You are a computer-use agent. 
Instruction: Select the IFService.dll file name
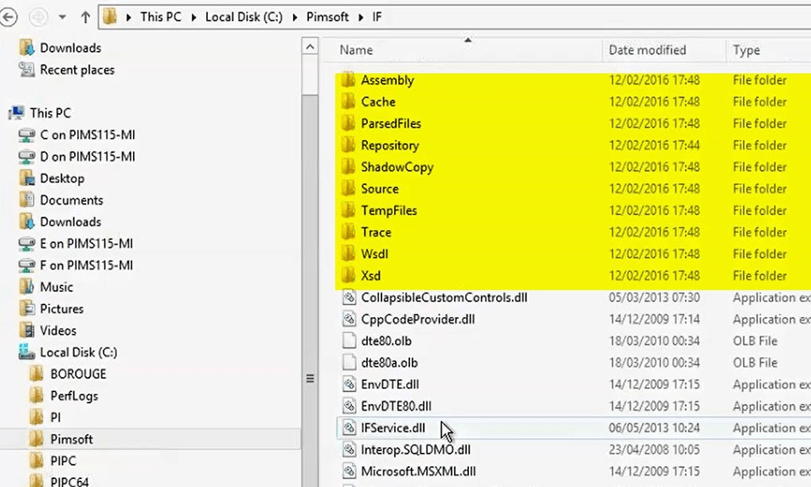[x=393, y=428]
